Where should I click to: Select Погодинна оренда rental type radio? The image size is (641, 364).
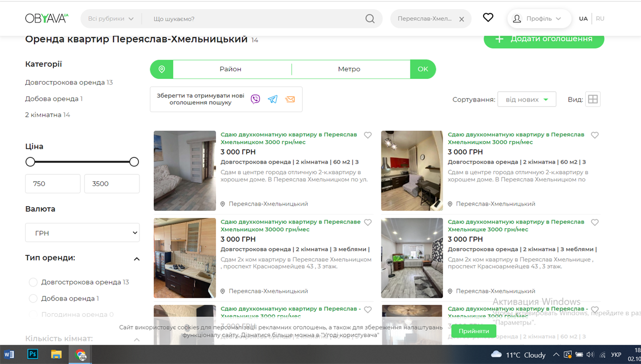point(33,314)
